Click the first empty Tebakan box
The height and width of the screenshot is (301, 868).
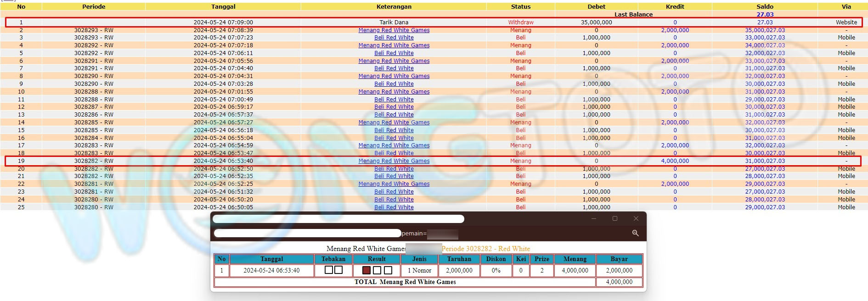pos(328,270)
